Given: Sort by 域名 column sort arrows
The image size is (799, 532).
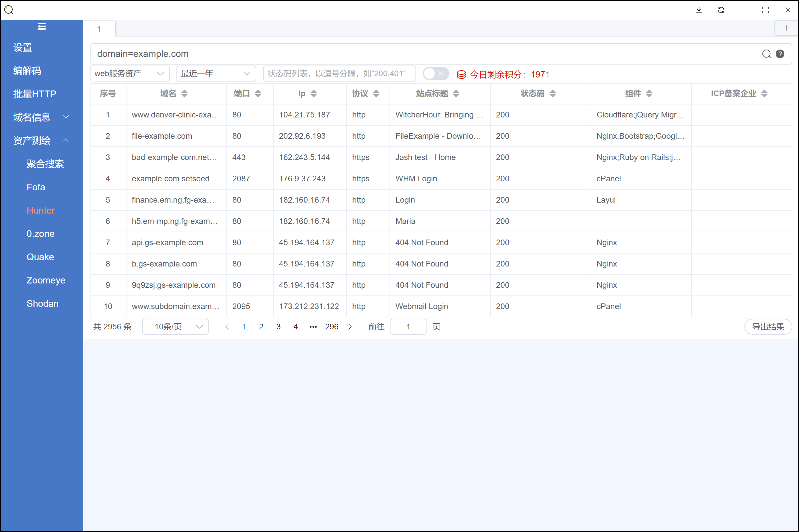Looking at the screenshot, I should [184, 93].
